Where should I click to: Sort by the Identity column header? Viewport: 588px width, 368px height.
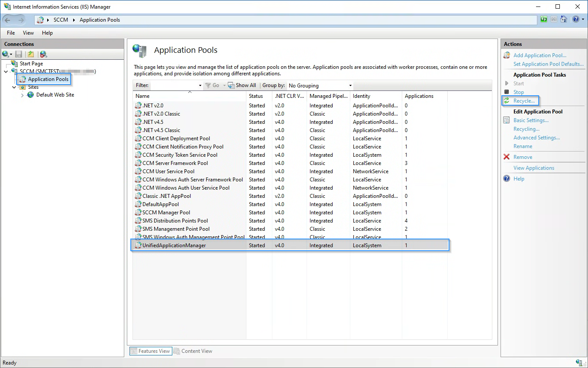tap(376, 96)
